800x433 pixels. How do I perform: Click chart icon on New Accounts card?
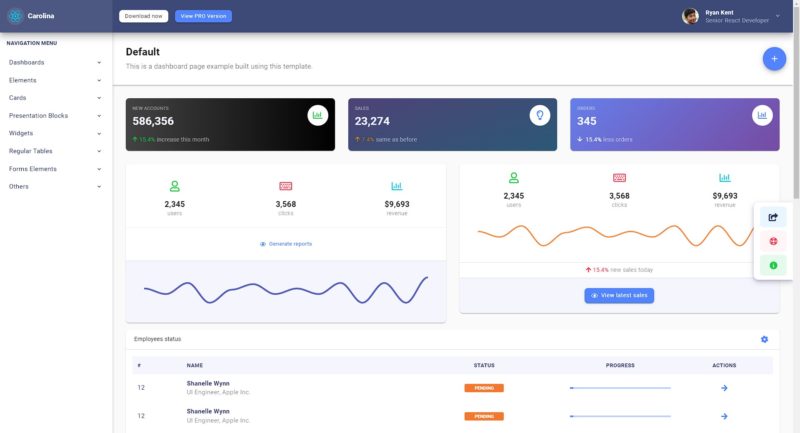point(318,115)
